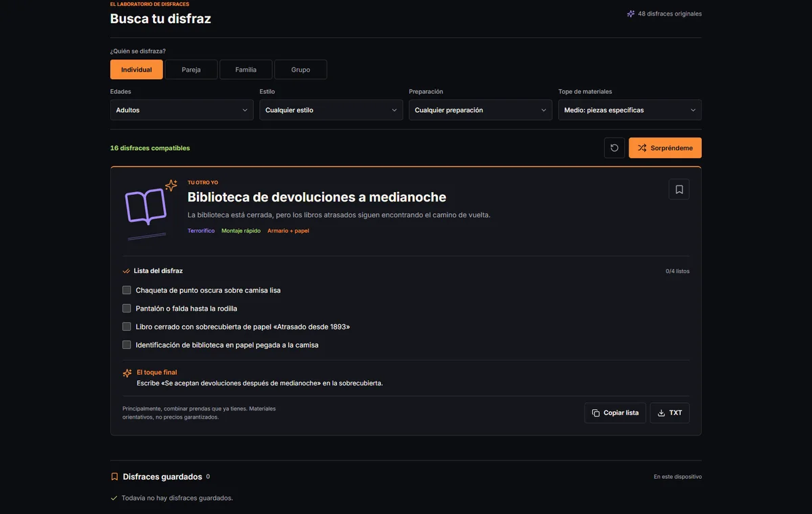
Task: Click the shuffle icon in Sorpréndeme
Action: pos(642,148)
